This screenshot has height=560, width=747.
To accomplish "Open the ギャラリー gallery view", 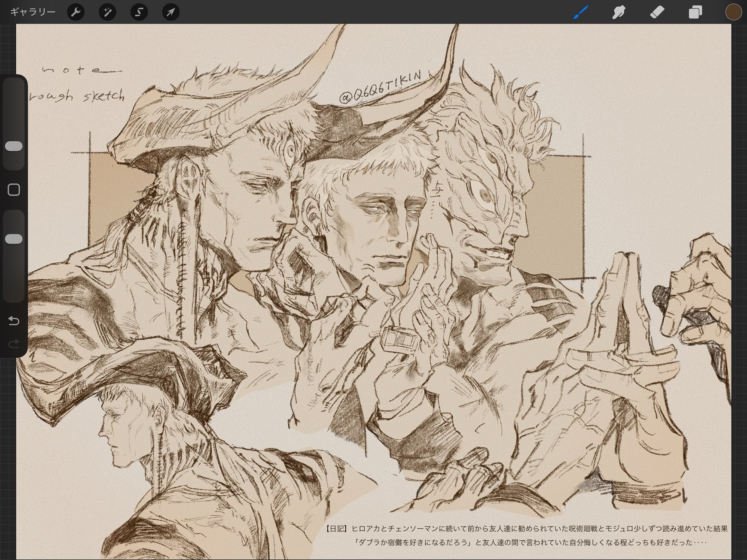I will [33, 12].
